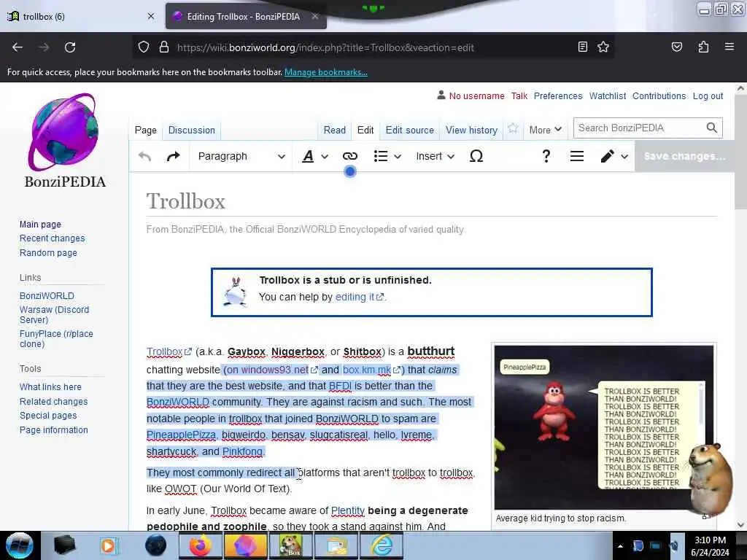Image resolution: width=747 pixels, height=560 pixels.
Task: Open Firefox hamburger application menu
Action: tap(729, 47)
